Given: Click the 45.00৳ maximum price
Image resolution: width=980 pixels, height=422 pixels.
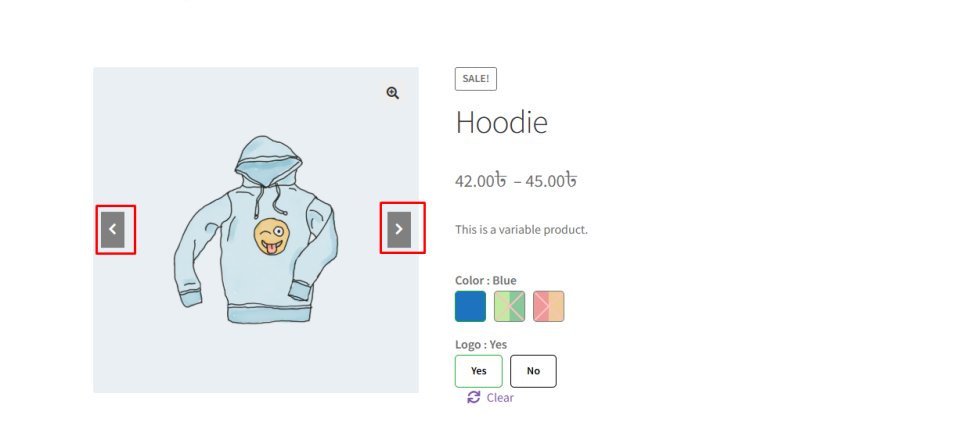Looking at the screenshot, I should coord(551,181).
